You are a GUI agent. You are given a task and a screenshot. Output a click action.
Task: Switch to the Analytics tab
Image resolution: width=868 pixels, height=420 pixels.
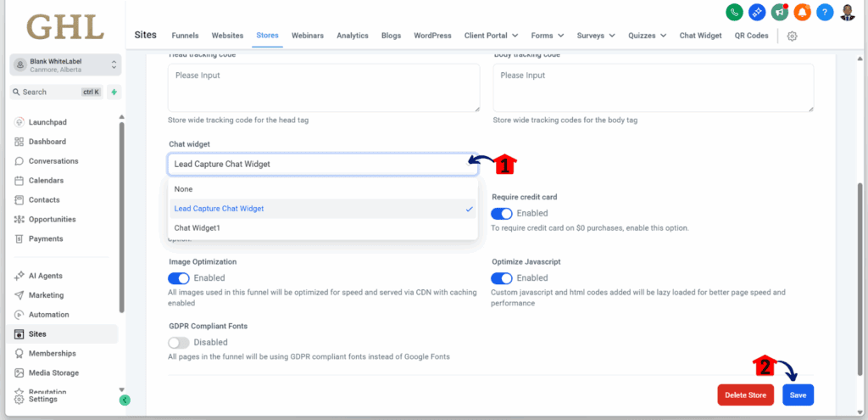point(353,36)
